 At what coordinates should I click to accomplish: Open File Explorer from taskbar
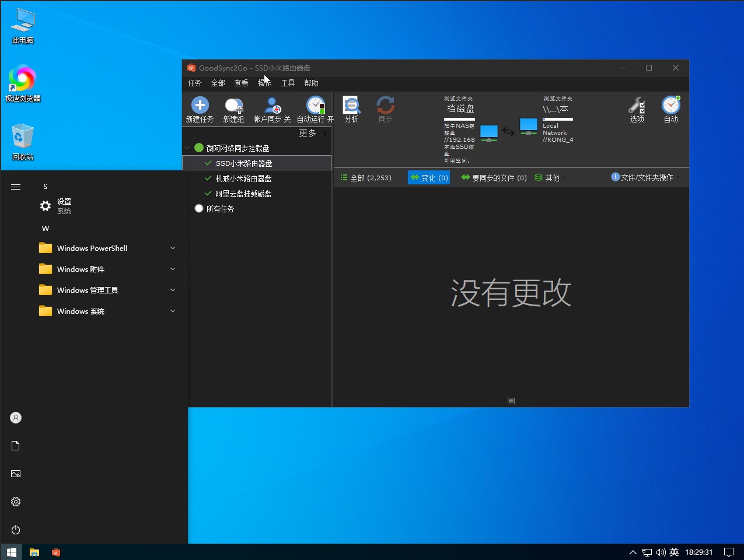coord(34,552)
